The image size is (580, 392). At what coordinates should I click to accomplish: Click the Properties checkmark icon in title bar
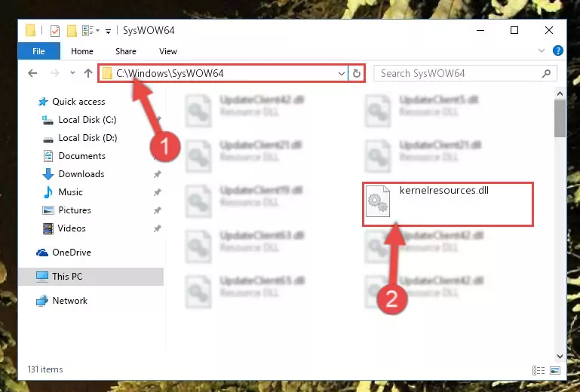[55, 30]
